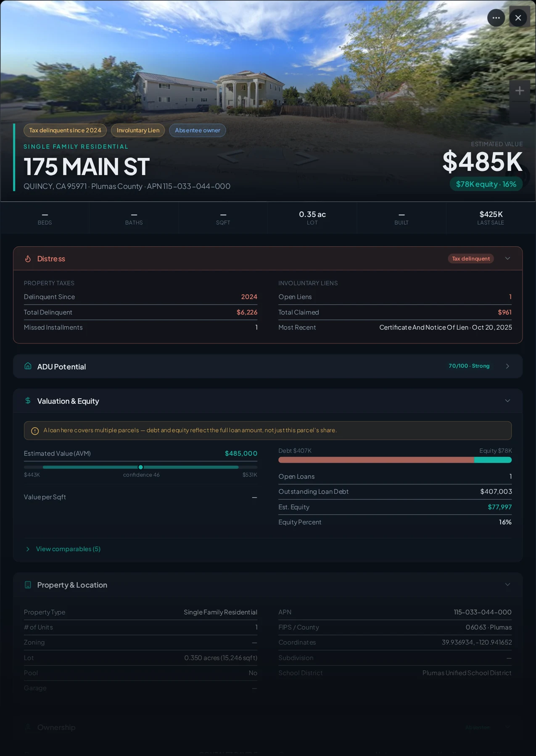
Task: Click the warning icon in multi-parcel loan notice
Action: (x=35, y=431)
